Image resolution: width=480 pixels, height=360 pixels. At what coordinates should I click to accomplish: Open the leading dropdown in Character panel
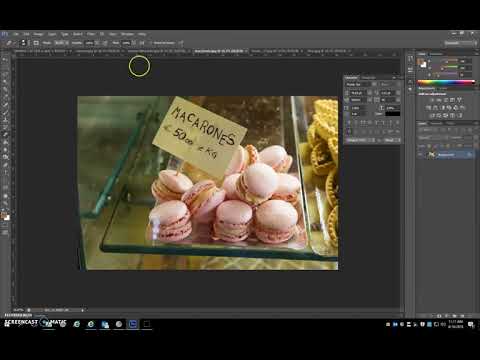click(x=398, y=93)
